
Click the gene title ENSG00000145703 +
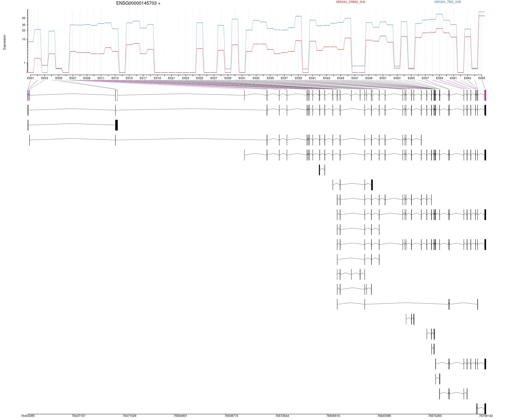click(138, 3)
